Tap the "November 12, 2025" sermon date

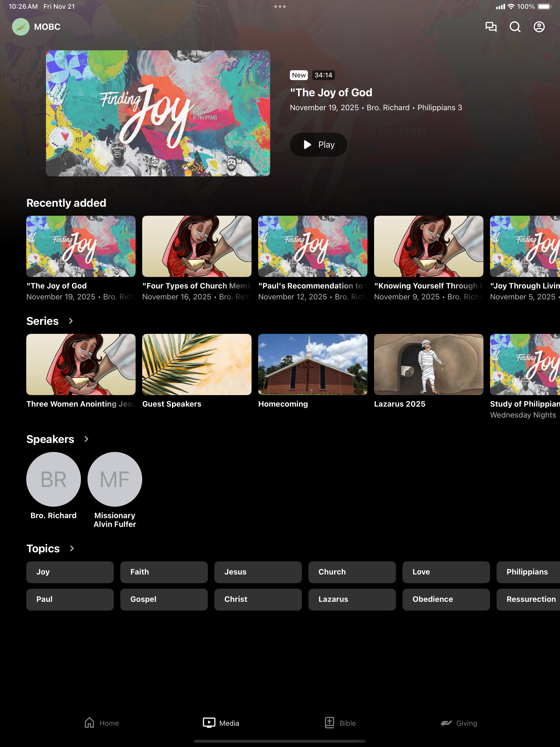pos(293,297)
